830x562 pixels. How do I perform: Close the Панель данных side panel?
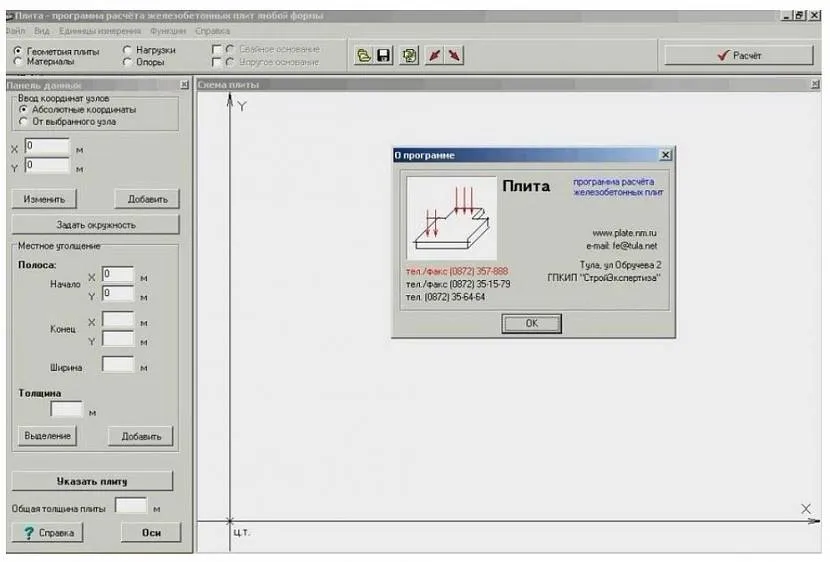tap(184, 86)
